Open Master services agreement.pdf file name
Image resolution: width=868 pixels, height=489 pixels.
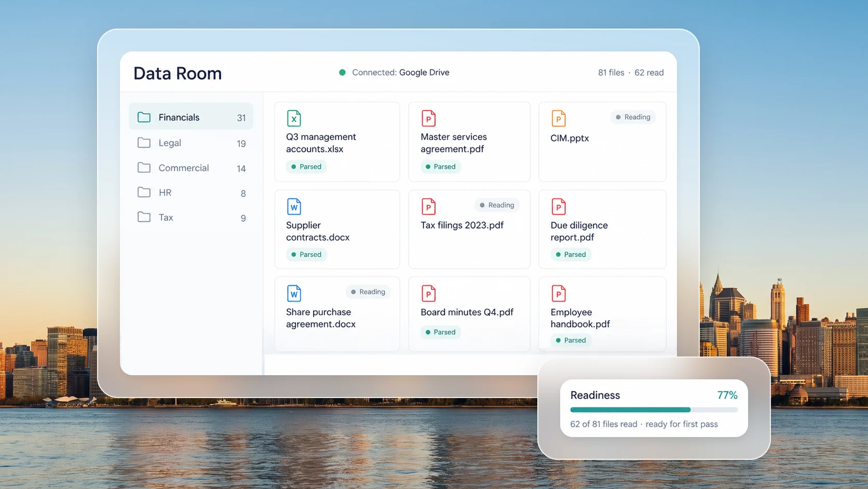pos(454,143)
